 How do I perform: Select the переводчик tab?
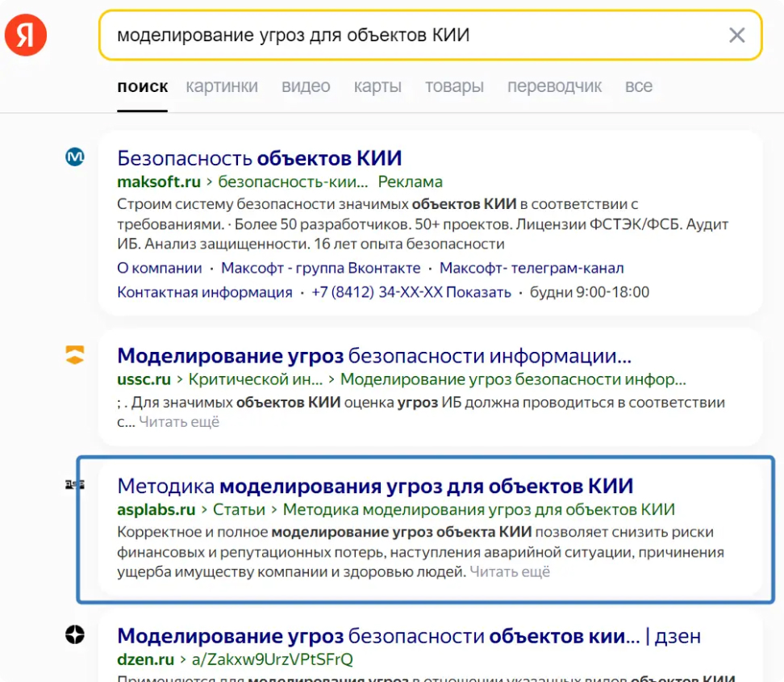(x=554, y=86)
